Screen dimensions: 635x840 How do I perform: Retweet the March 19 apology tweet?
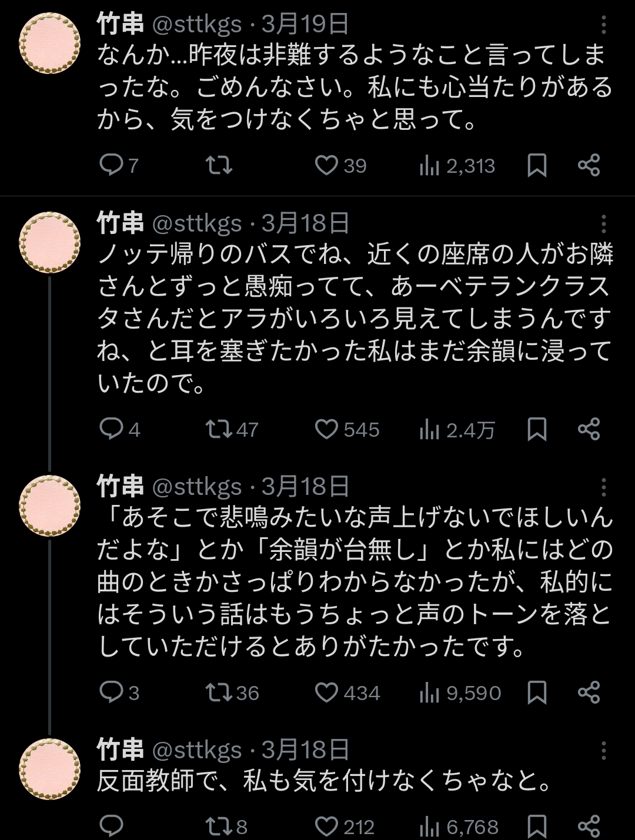click(x=219, y=165)
